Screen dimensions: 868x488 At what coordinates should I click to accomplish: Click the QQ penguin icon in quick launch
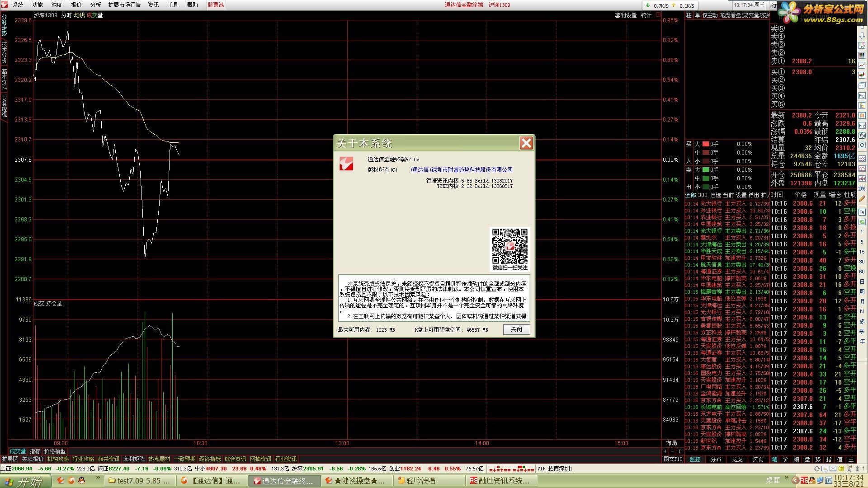tap(81, 480)
